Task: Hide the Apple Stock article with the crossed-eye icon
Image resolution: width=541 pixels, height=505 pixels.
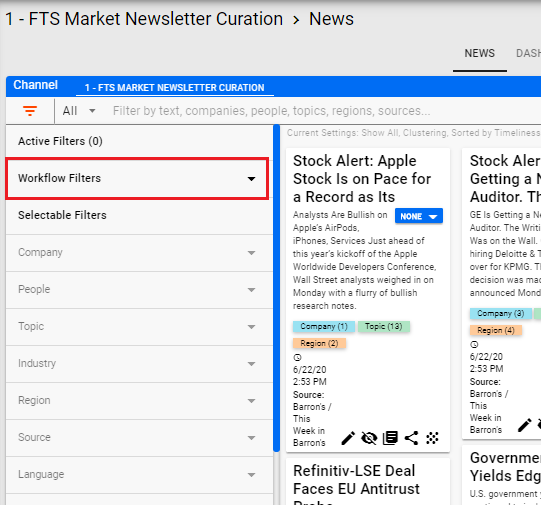Action: (x=369, y=438)
